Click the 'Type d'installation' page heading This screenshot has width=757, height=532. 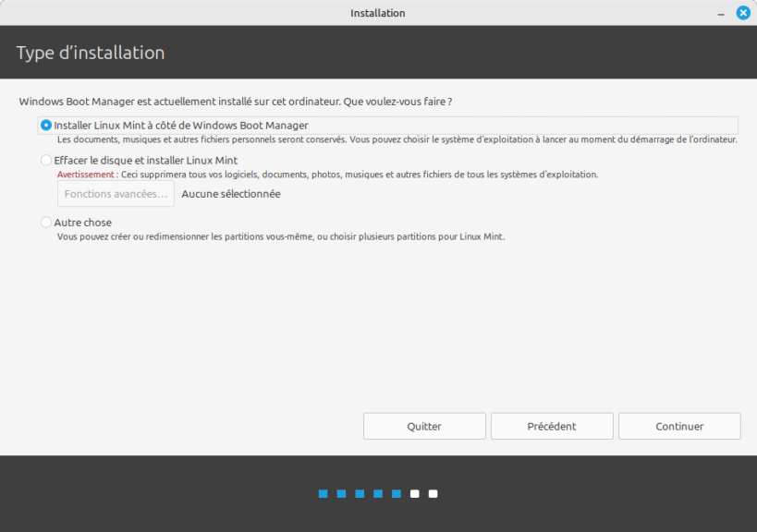[x=91, y=53]
